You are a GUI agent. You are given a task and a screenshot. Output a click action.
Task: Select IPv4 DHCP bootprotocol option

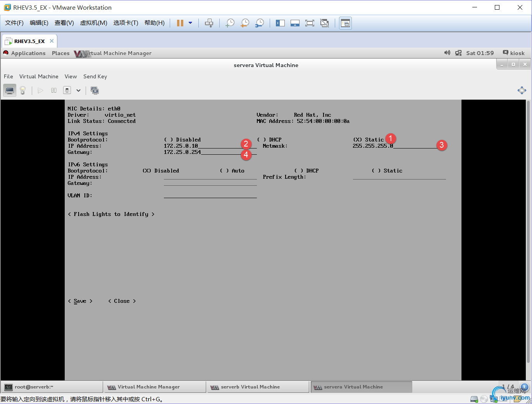pos(269,140)
